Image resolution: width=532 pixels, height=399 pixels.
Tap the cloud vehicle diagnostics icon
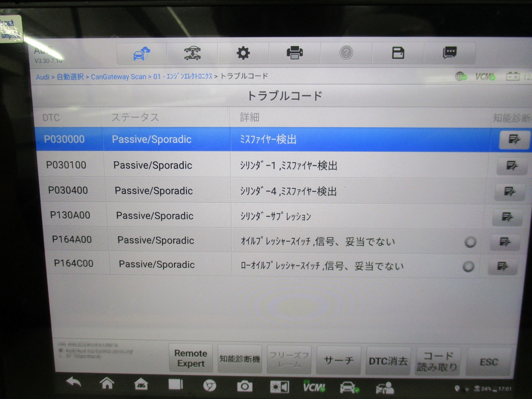(x=142, y=54)
